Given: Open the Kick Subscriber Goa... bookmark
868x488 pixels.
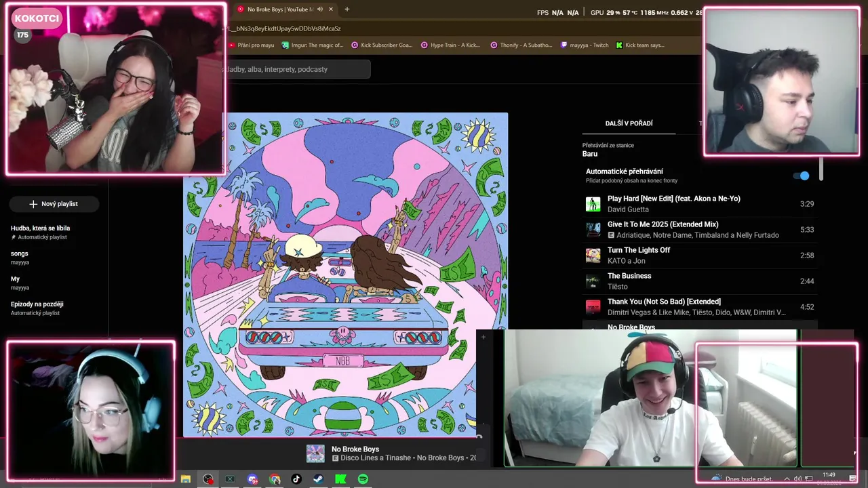Looking at the screenshot, I should click(x=382, y=45).
